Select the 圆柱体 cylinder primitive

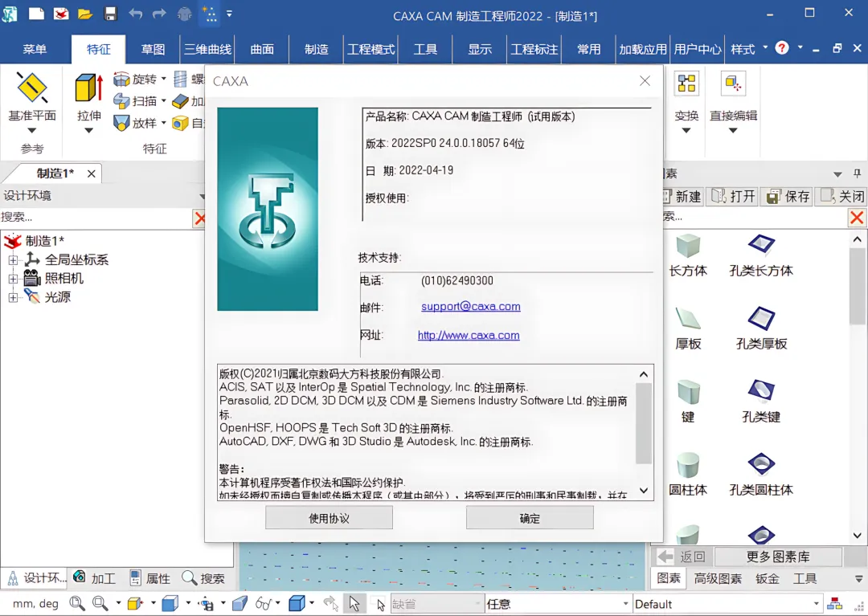[x=688, y=475]
